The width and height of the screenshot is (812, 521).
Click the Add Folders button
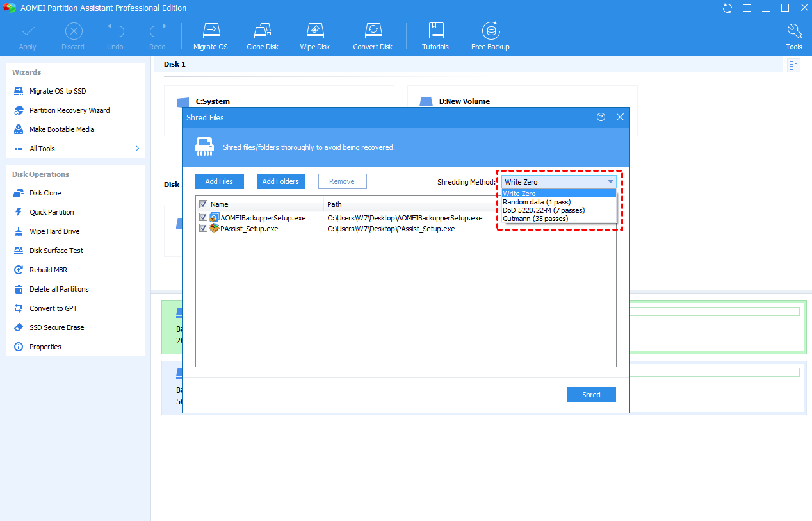click(280, 181)
